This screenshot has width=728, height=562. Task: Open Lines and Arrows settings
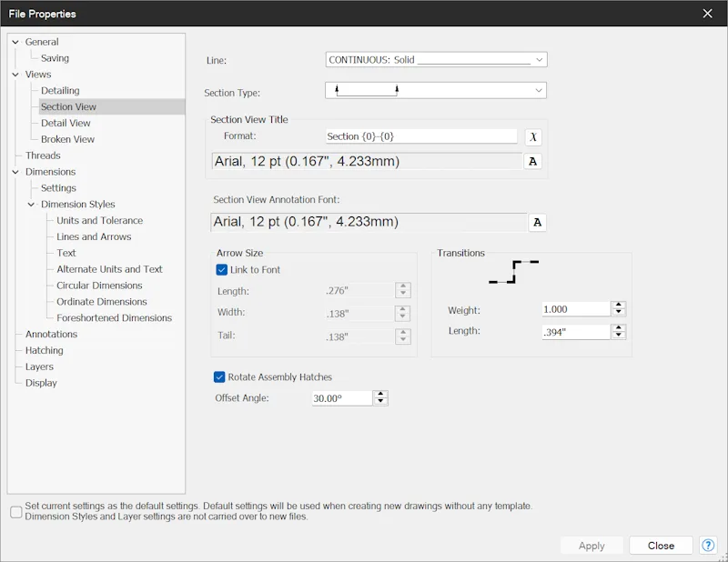coord(94,236)
